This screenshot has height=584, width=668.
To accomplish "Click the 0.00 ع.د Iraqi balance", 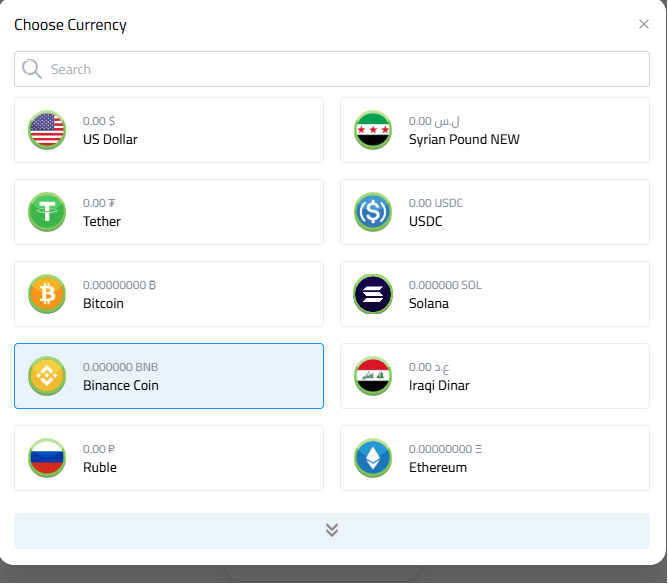I will (x=429, y=367).
